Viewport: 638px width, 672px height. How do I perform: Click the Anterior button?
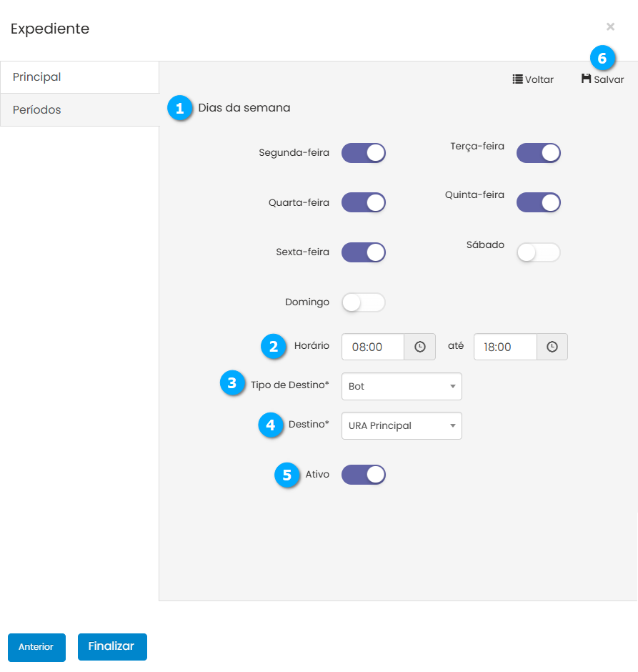tap(36, 647)
